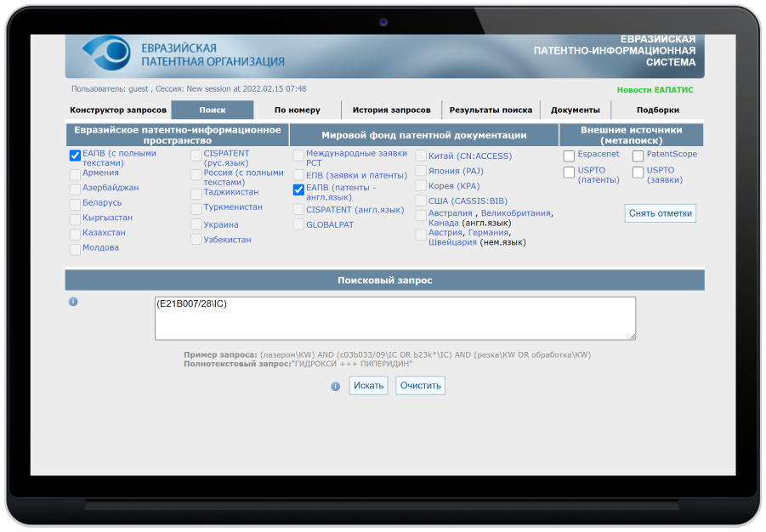
Task: Click the Eurasian Patent Organization eye logo
Action: click(105, 54)
